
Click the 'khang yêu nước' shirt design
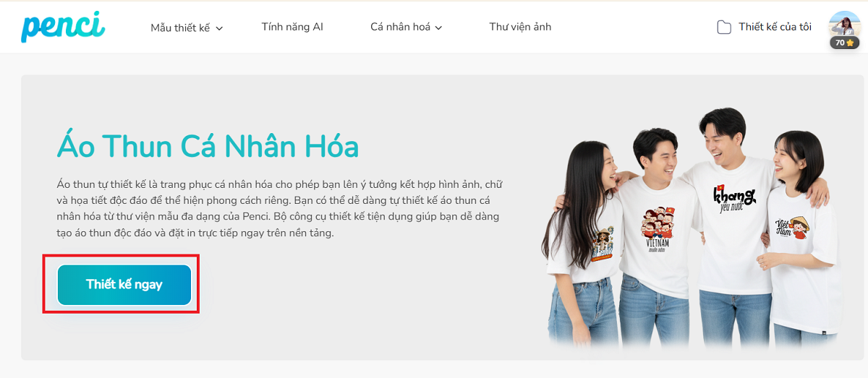(734, 198)
